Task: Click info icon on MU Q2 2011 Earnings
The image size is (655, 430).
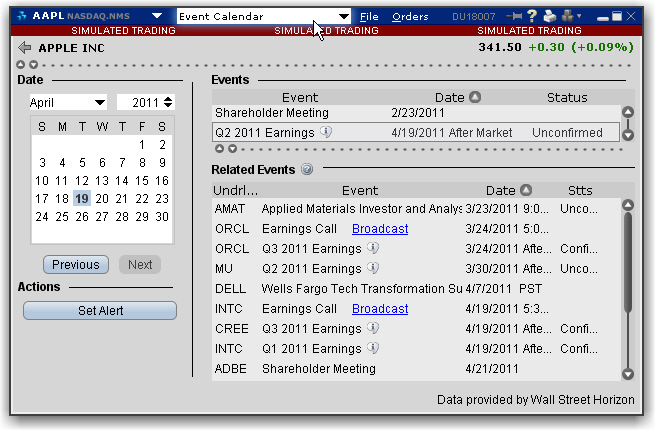Action: [x=373, y=268]
